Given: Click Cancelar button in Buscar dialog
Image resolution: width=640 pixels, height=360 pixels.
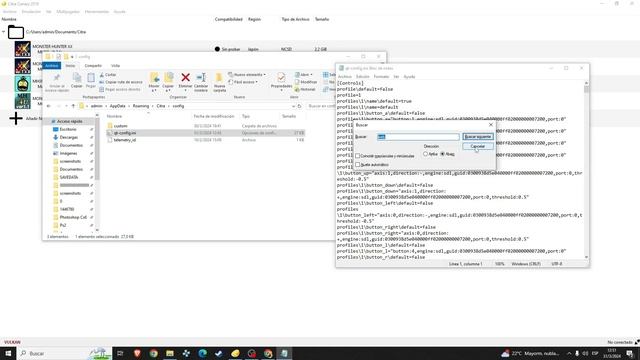Looking at the screenshot, I should (478, 146).
